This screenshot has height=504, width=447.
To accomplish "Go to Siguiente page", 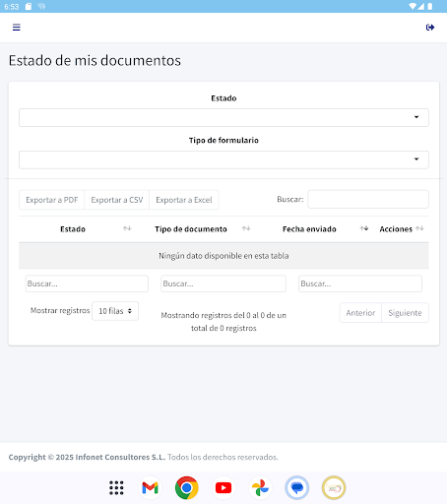I will (x=405, y=313).
